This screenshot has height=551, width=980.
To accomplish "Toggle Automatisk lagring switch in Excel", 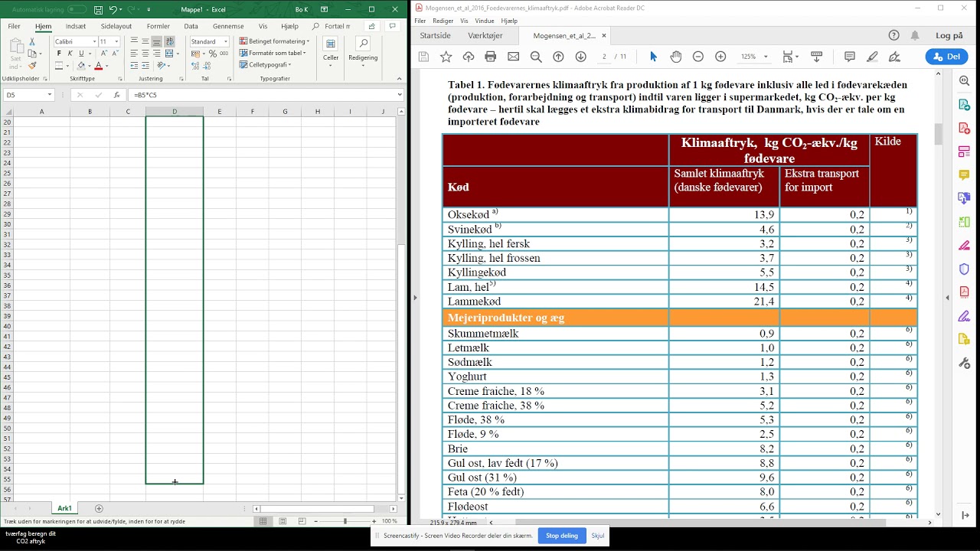I will point(77,10).
